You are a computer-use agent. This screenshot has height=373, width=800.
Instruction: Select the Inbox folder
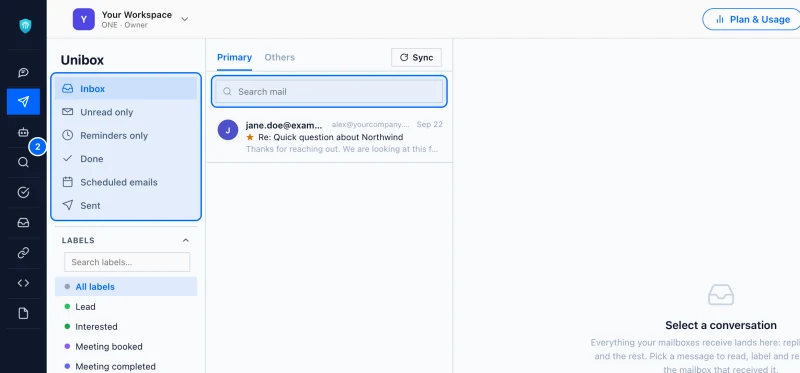tap(126, 89)
